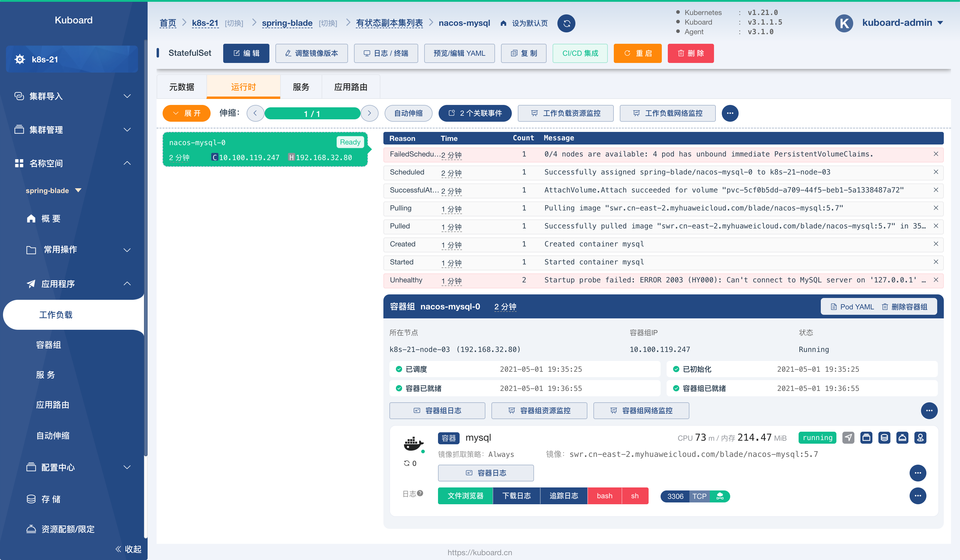Increase replicas with the right arrow
The image size is (960, 560).
[369, 113]
